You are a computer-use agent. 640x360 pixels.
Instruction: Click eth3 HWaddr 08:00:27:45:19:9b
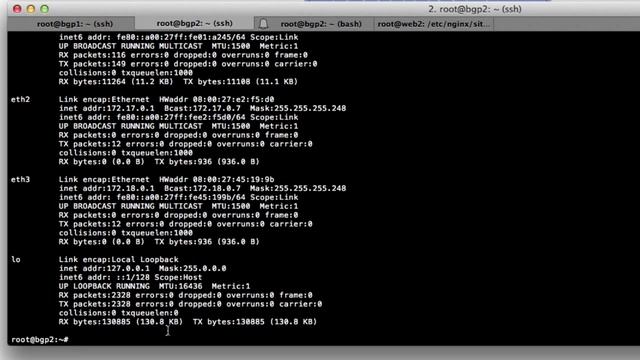(217, 179)
